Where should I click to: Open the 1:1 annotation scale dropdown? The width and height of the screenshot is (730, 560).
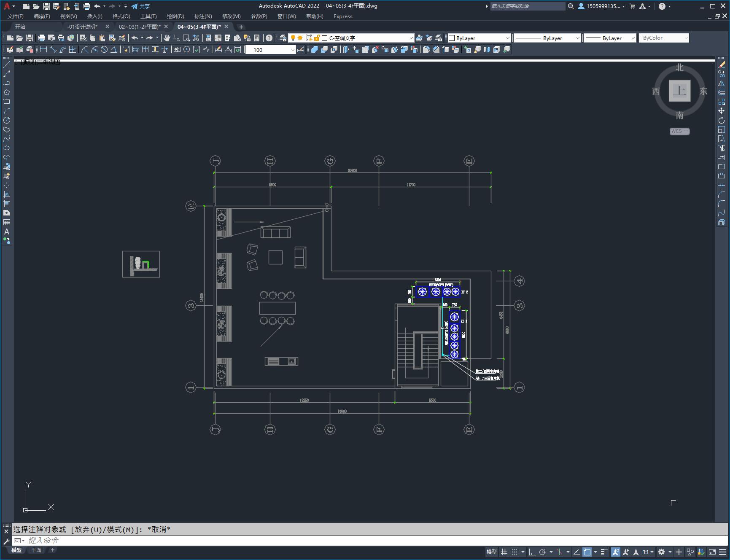point(648,552)
